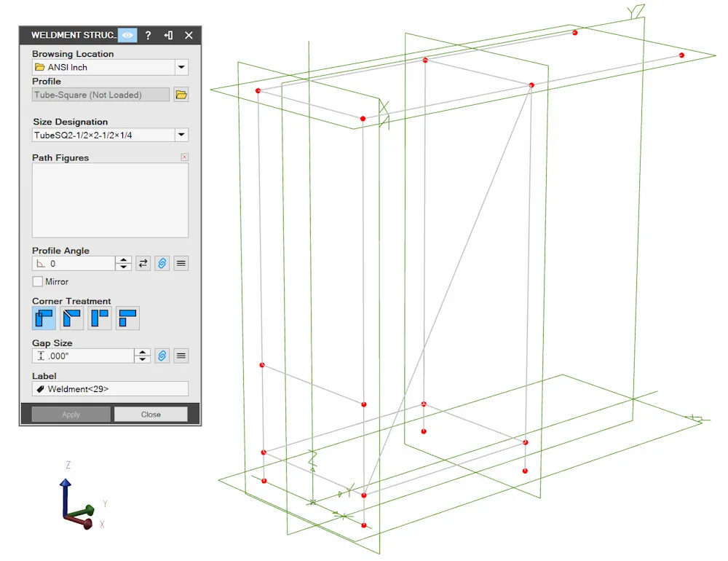Select corner treatment with full-length horizontal member
Image resolution: width=728 pixels, height=561 pixels.
coord(127,318)
